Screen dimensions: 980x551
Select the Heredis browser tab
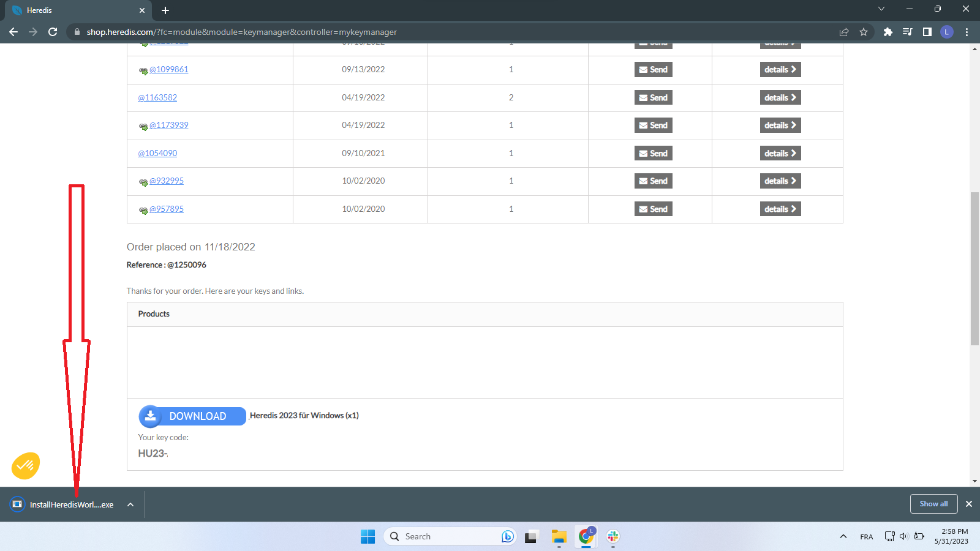(73, 10)
